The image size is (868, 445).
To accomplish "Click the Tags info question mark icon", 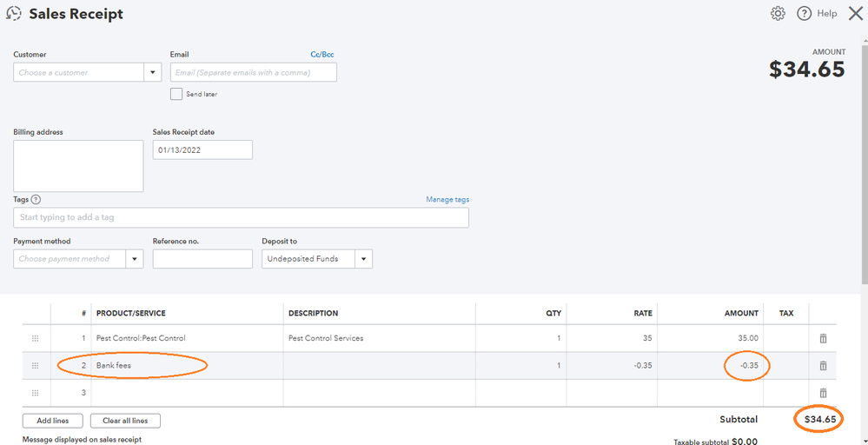I will 36,200.
